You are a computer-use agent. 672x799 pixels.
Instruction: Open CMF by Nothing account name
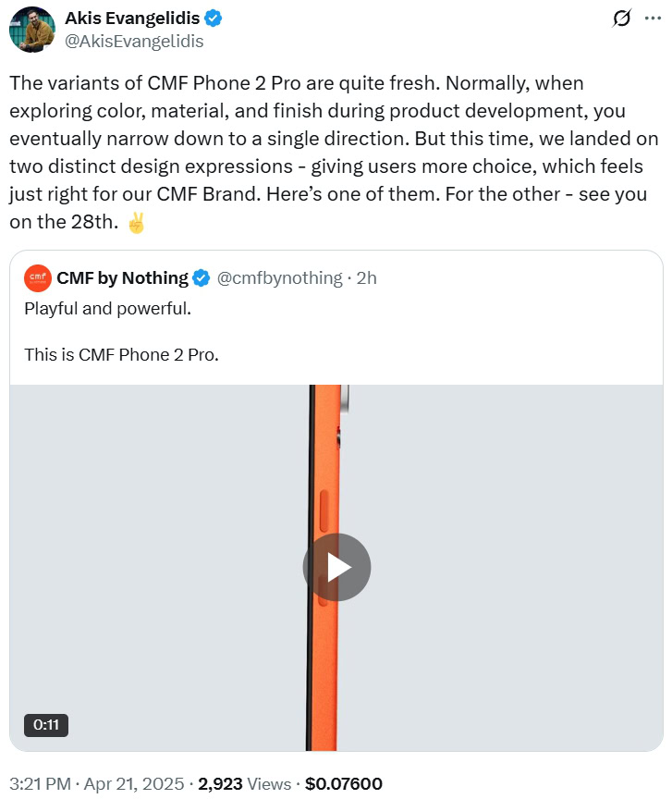tap(122, 277)
